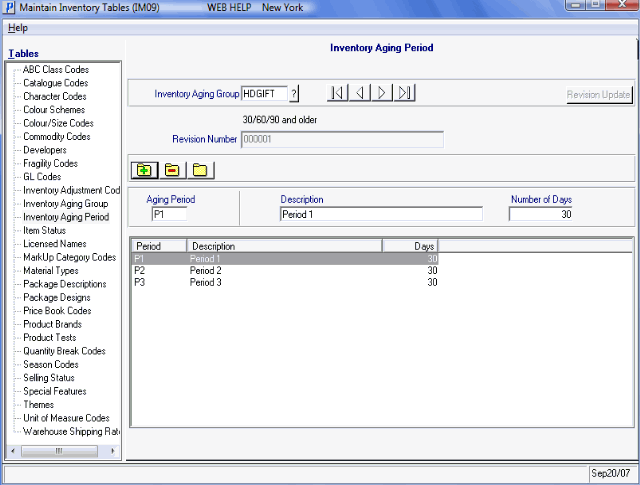
Task: Select Inventory Aging Period in the tree
Action: point(66,217)
